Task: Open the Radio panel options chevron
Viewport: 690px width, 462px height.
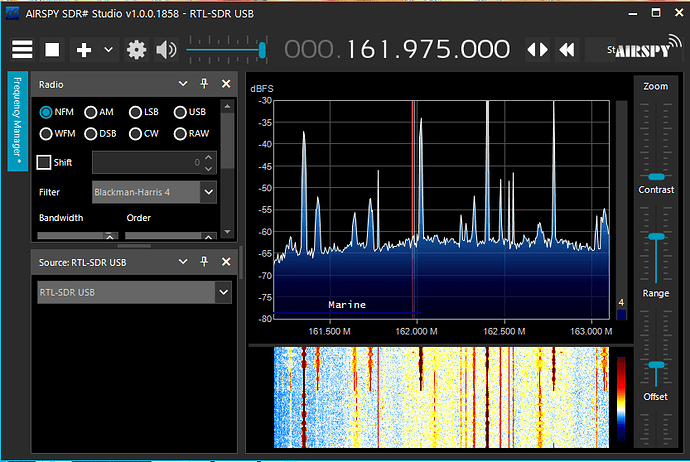Action: point(183,85)
